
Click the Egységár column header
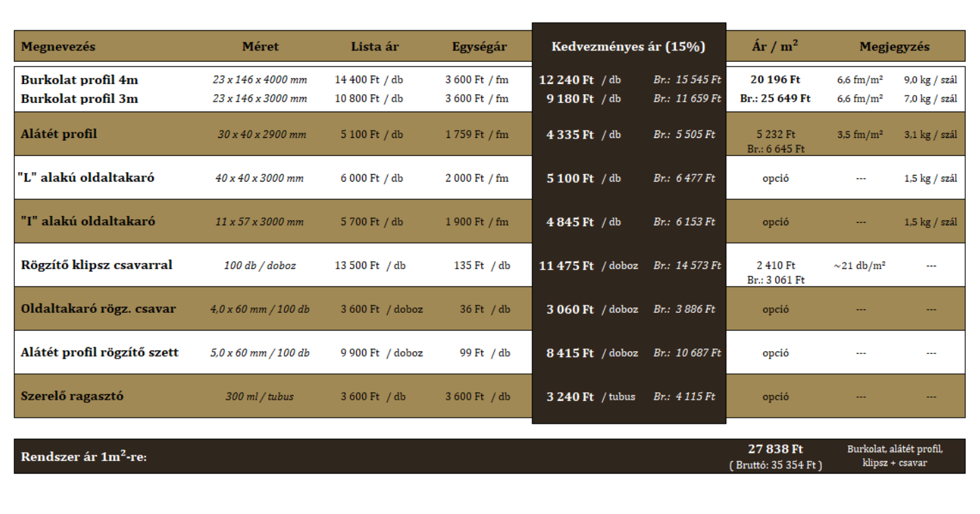479,46
